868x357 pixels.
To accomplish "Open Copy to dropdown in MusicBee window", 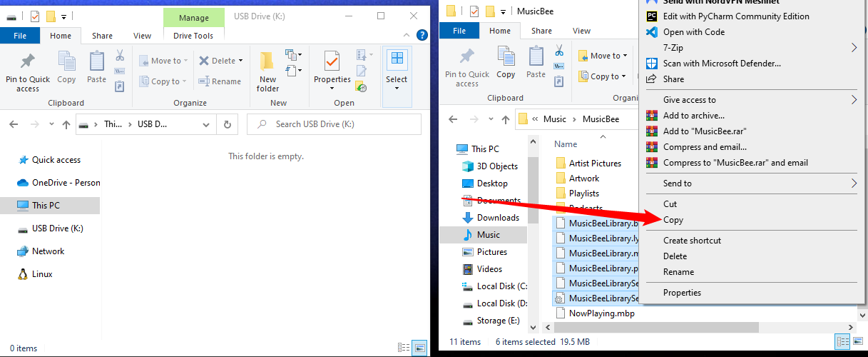I will (x=601, y=76).
